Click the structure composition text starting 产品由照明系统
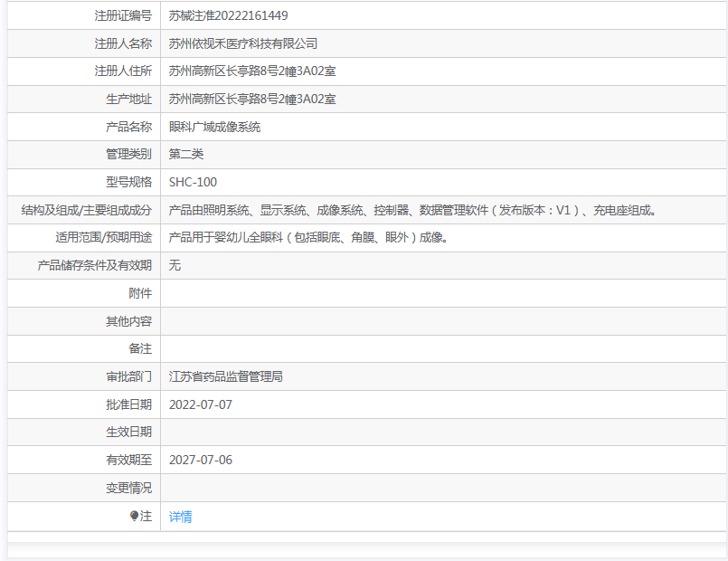The height and width of the screenshot is (561, 728). tap(412, 210)
